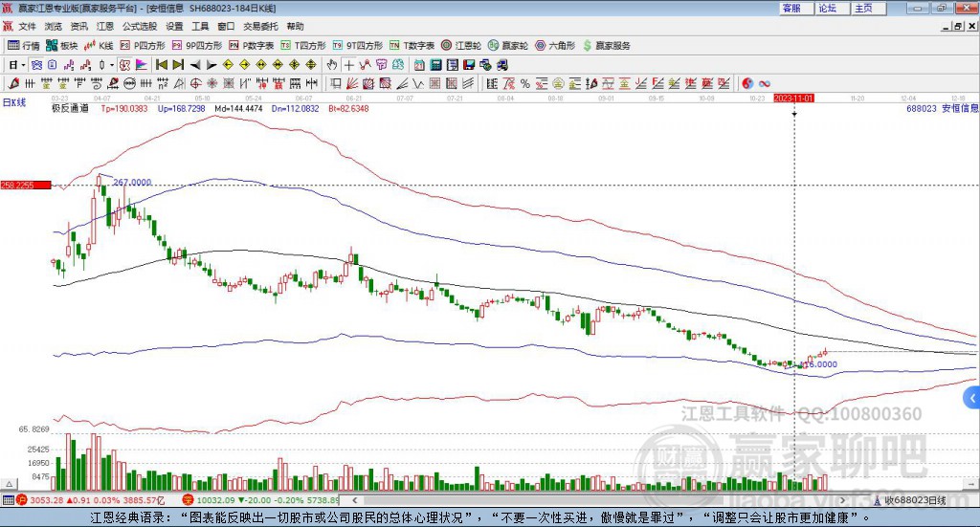Expand the candlestick style dropdown arrow
980x527 pixels.
coord(112,65)
